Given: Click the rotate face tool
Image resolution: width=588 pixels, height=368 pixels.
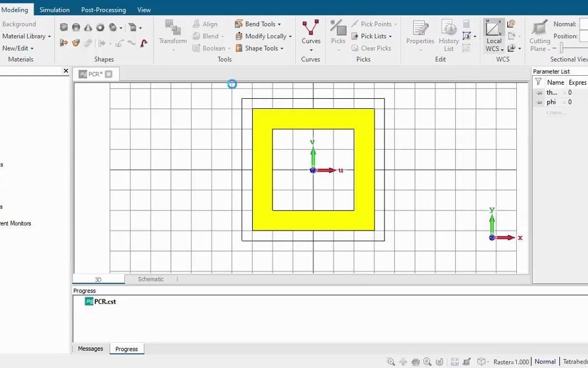Looking at the screenshot, I should [x=76, y=43].
